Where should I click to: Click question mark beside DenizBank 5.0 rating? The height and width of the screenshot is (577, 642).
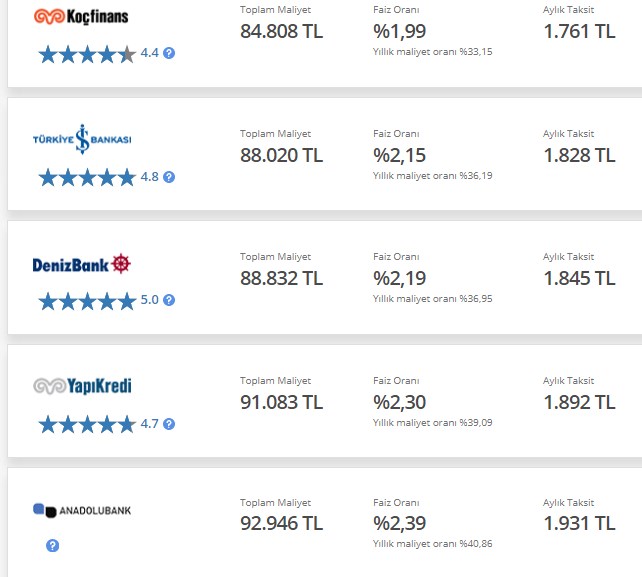[x=169, y=300]
